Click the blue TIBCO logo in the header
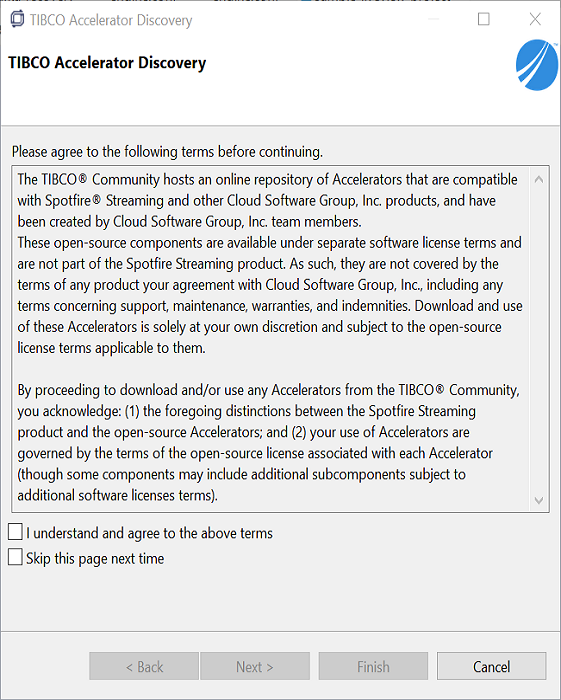This screenshot has height=700, width=561. coord(537,65)
